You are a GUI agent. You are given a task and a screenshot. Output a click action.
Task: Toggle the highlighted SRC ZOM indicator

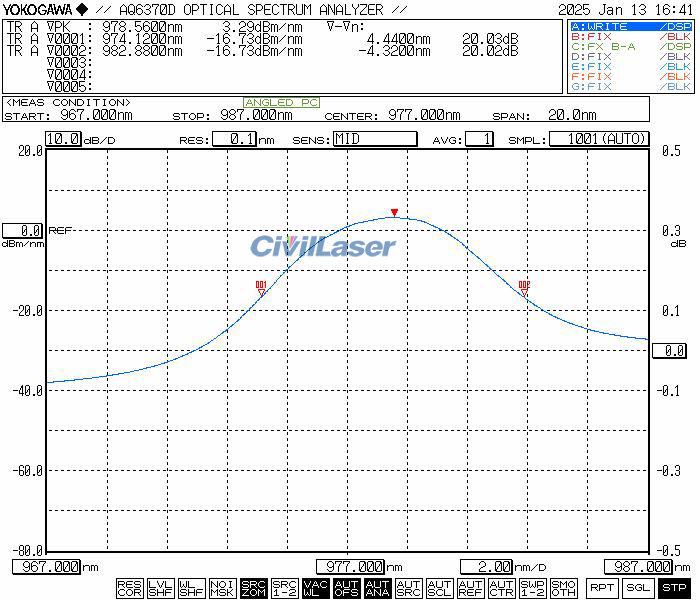254,588
